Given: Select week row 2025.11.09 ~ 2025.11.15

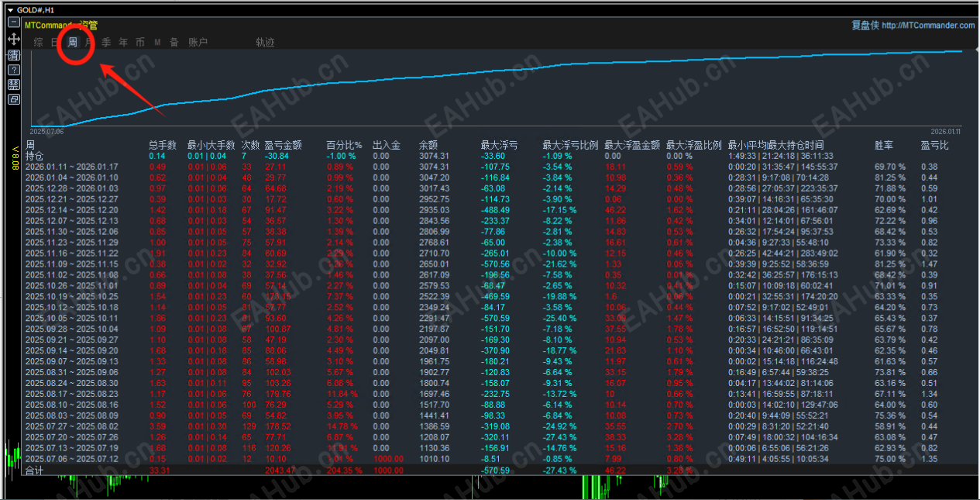Looking at the screenshot, I should pyautogui.click(x=72, y=264).
